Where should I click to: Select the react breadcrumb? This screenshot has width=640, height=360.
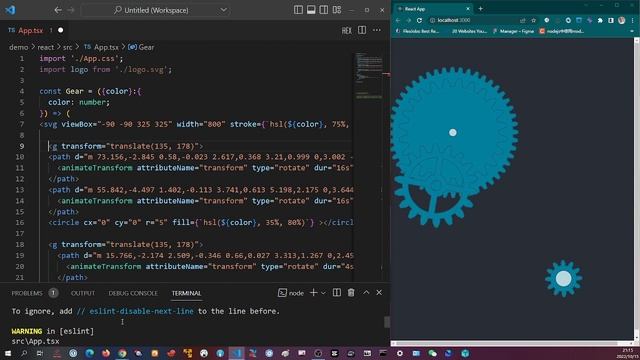[x=46, y=47]
